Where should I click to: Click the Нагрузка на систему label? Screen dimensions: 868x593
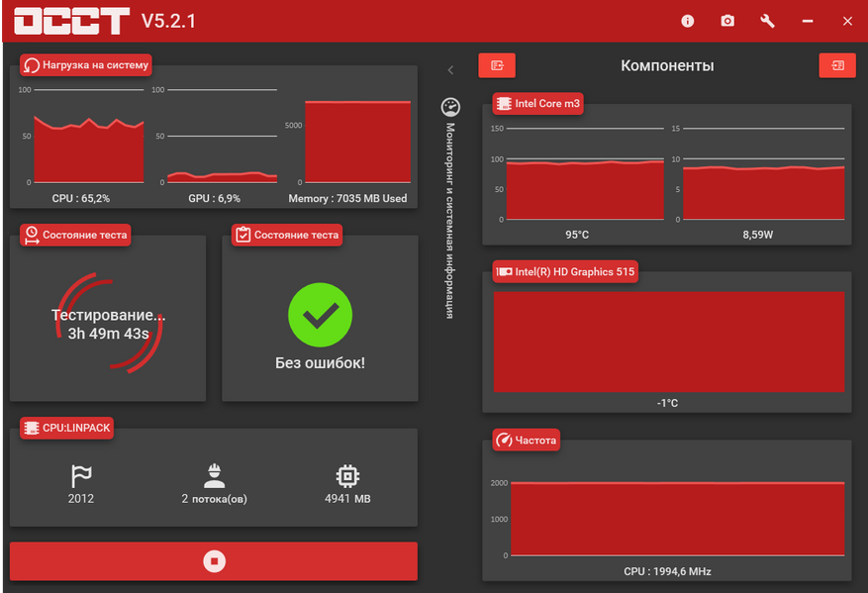[86, 65]
